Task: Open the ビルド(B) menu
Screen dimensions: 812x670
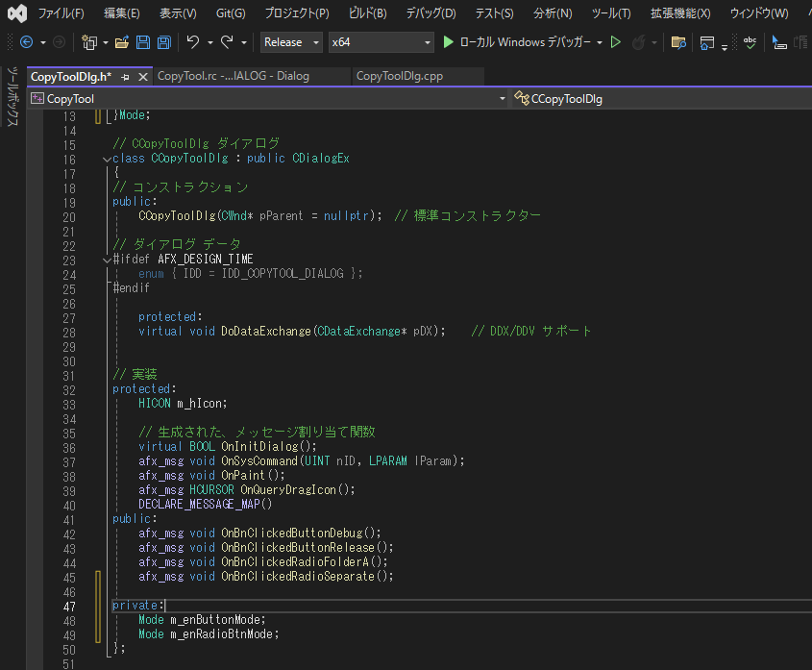Action: click(x=366, y=13)
